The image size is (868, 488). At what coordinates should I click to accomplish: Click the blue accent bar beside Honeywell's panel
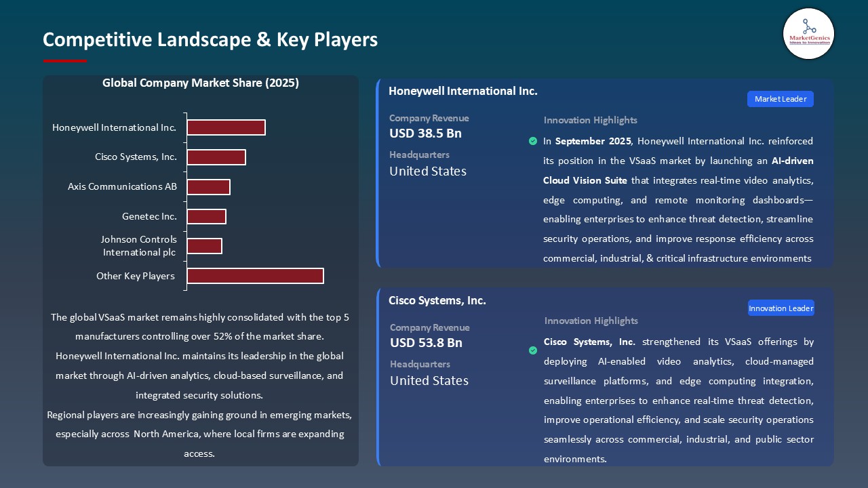click(378, 173)
